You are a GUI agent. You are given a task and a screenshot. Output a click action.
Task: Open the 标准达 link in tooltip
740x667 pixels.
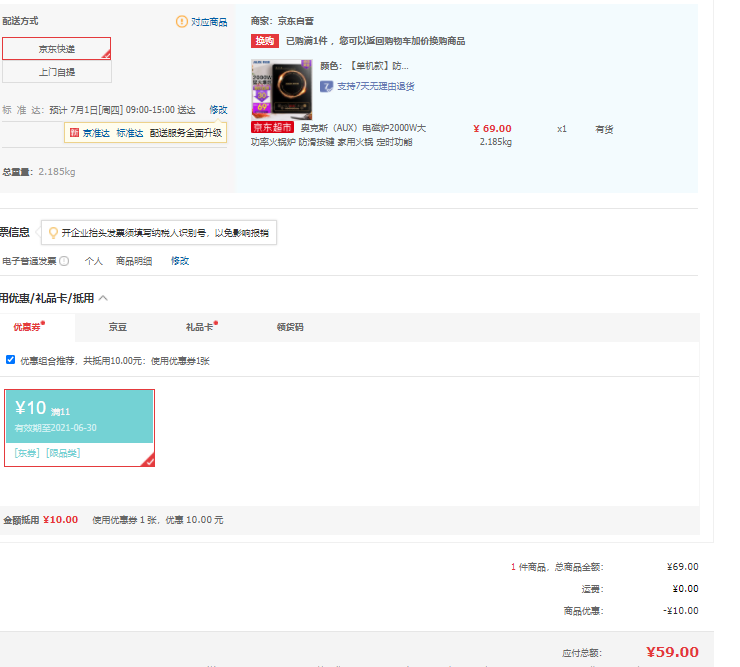[x=130, y=133]
